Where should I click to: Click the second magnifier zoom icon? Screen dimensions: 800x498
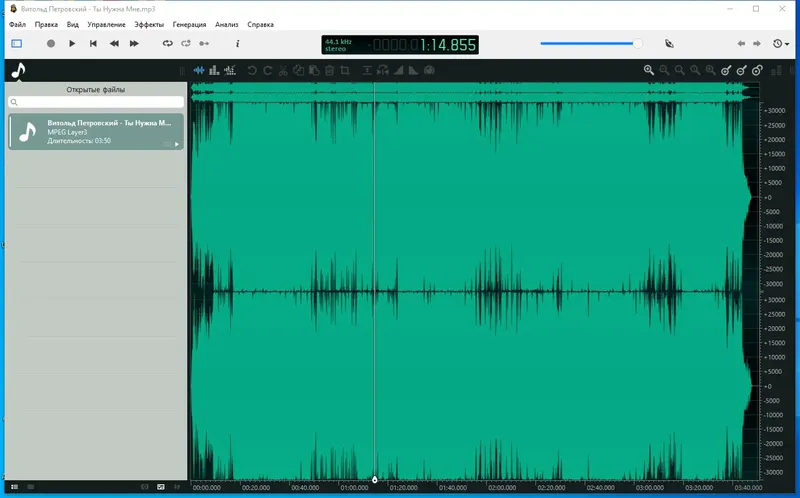point(664,70)
